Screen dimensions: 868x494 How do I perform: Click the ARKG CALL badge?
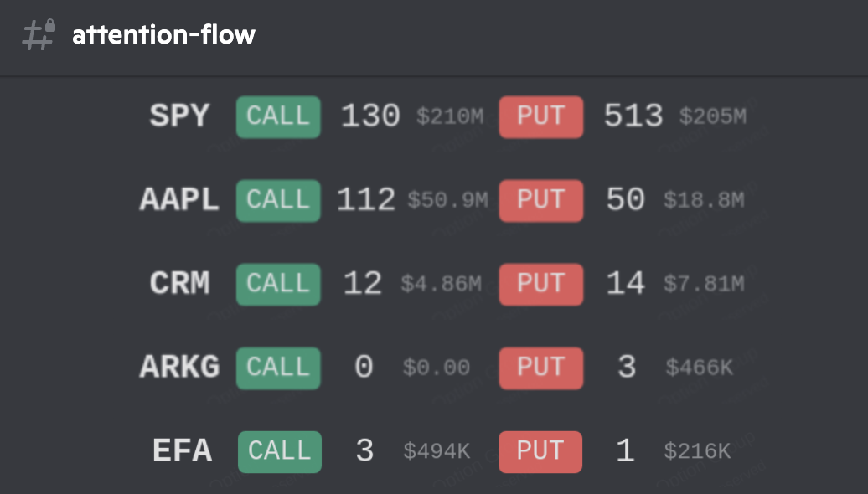click(278, 368)
